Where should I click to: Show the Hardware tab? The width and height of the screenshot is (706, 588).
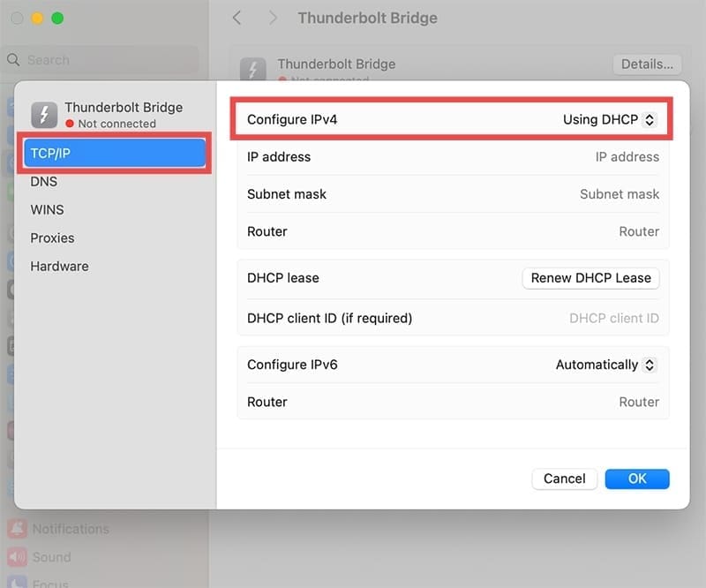[x=59, y=266]
